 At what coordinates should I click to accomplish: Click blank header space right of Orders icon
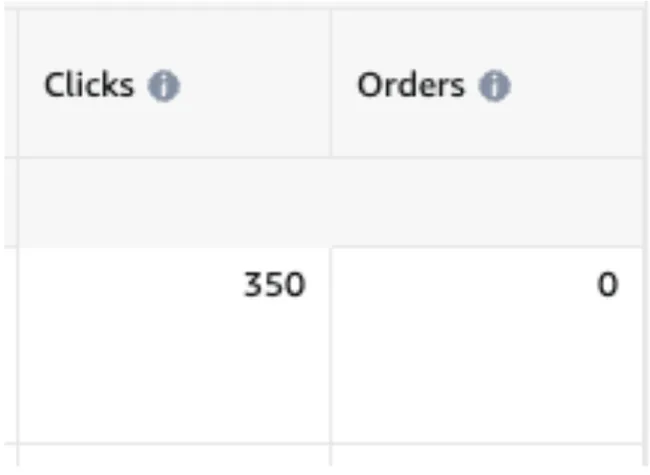tap(576, 86)
